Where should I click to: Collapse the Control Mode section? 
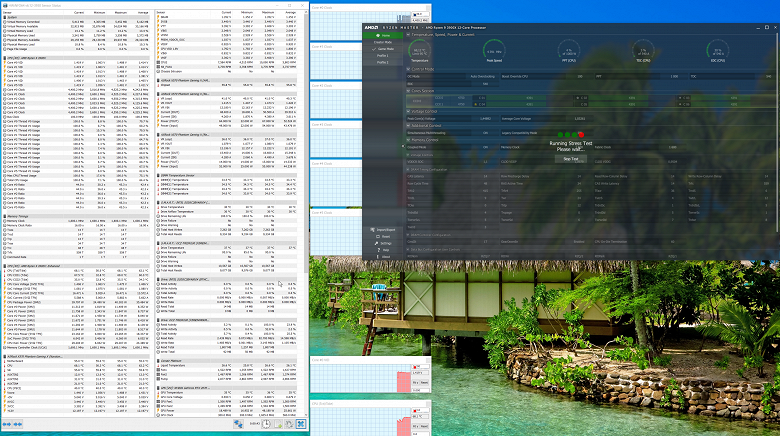[408, 69]
